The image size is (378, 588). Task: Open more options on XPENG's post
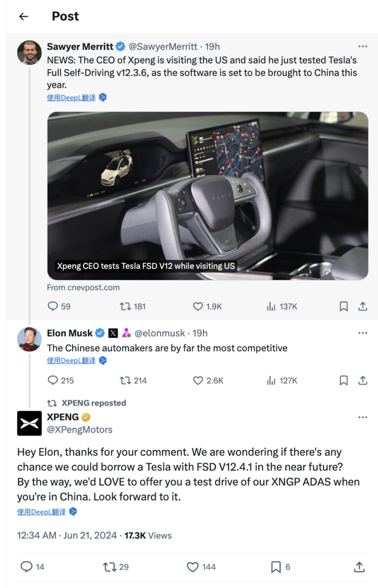[x=363, y=417]
